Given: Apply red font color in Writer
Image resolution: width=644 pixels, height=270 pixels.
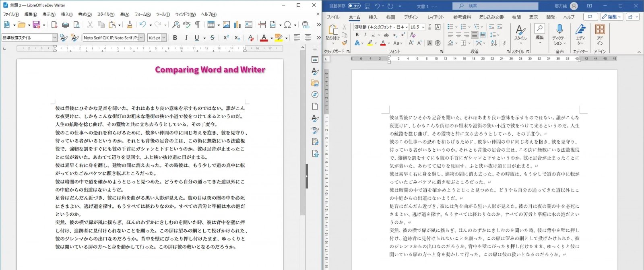Looking at the screenshot, I should (264, 38).
